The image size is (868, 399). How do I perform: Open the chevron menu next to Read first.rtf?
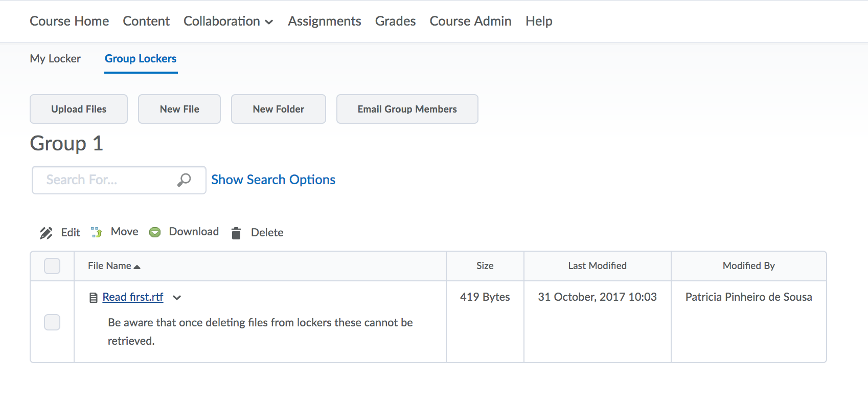click(177, 298)
